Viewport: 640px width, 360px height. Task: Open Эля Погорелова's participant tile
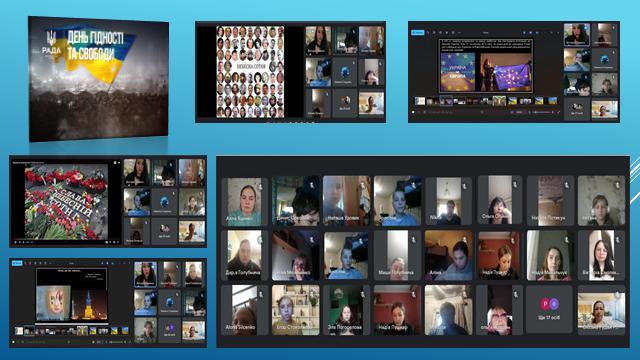click(x=346, y=310)
